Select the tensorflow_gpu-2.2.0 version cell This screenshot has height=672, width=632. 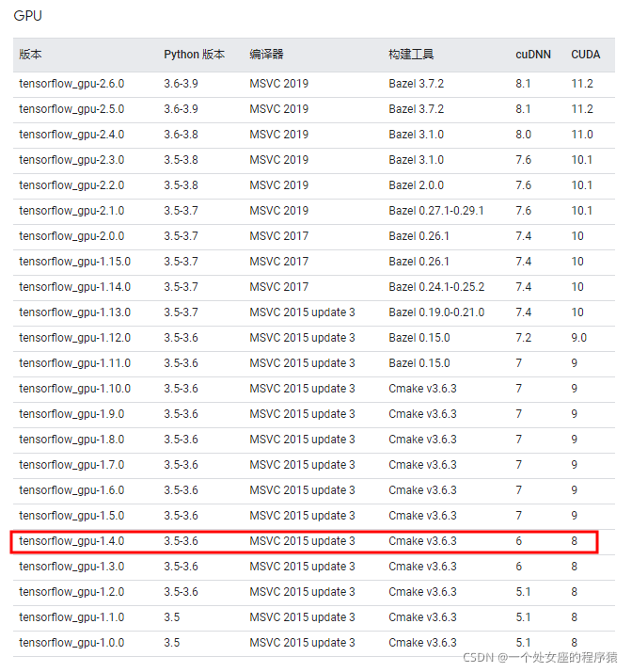point(71,185)
